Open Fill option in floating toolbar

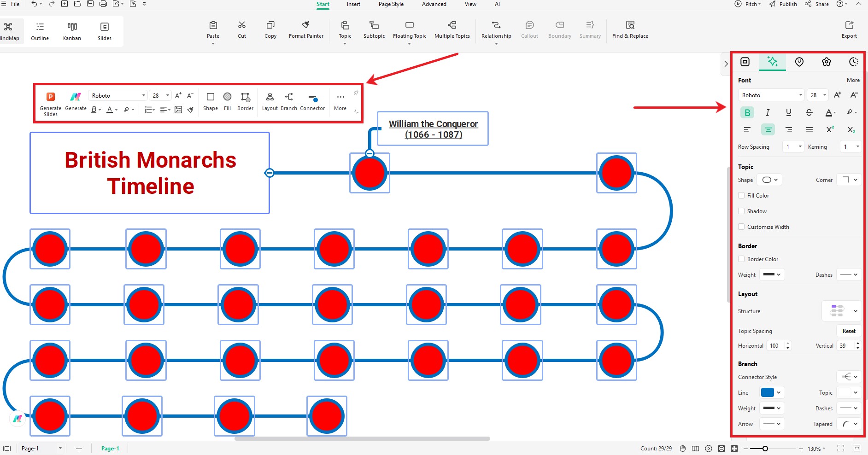coord(228,102)
